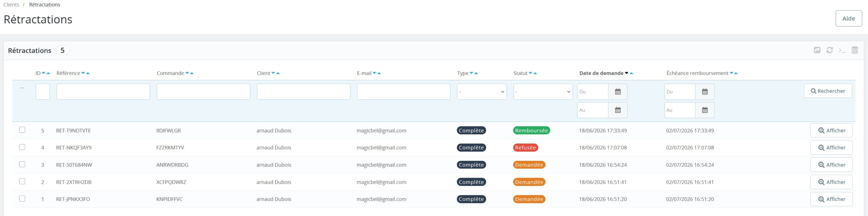Sort Client column ascending
The image size is (868, 216).
pyautogui.click(x=278, y=73)
